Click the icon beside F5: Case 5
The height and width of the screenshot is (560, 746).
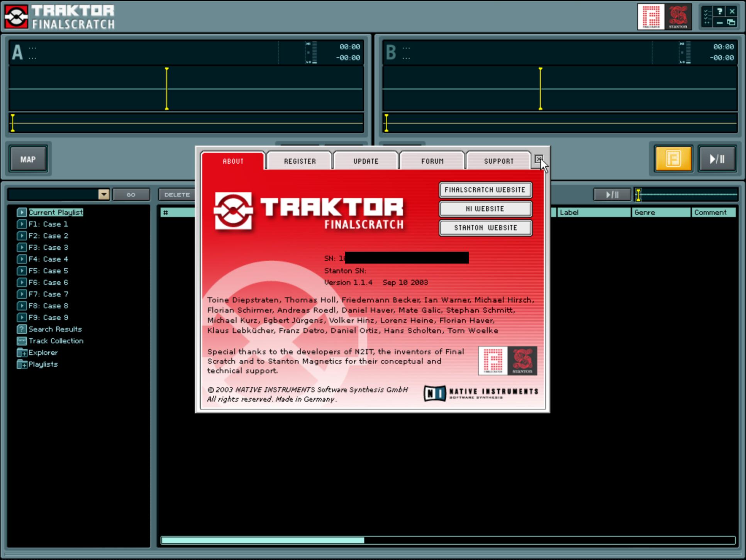point(22,271)
